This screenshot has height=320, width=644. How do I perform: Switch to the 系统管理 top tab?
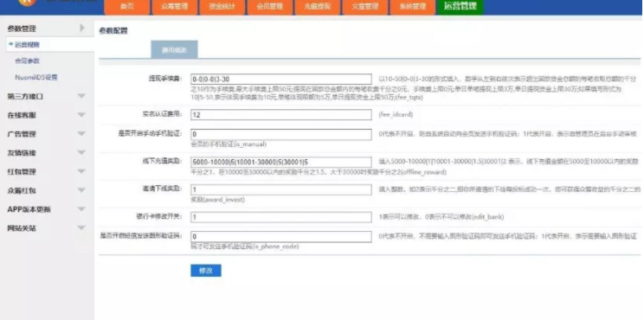[x=412, y=7]
